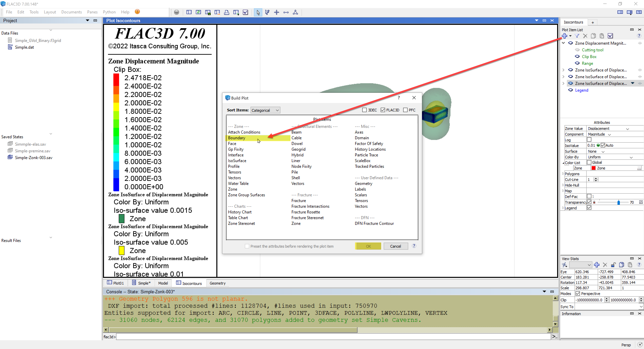Click the plot save icon with green disk

(208, 12)
